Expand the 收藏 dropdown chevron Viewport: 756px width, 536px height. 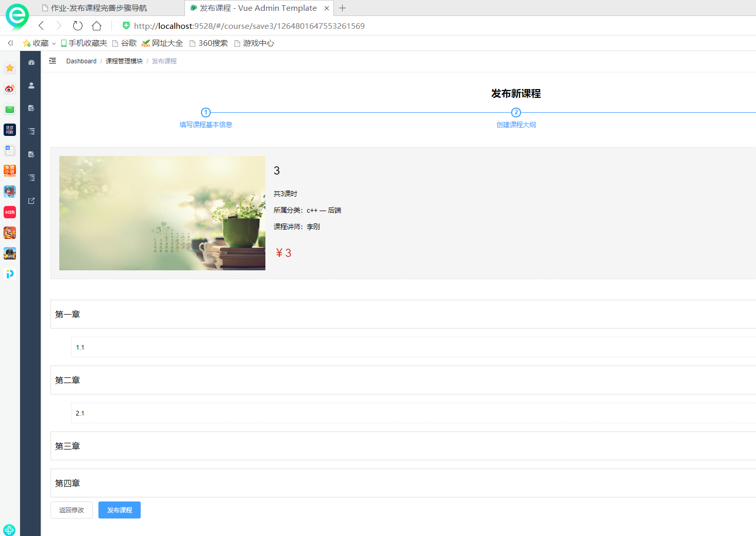coord(54,43)
